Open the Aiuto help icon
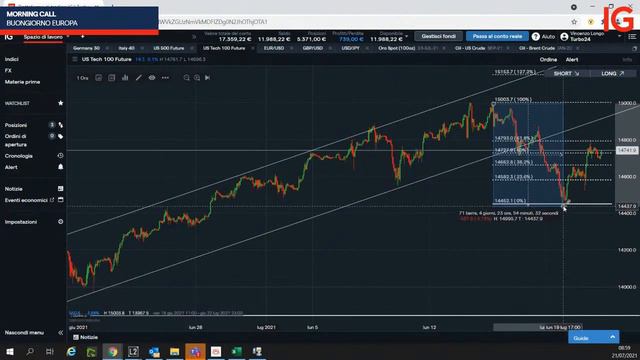 [536, 37]
